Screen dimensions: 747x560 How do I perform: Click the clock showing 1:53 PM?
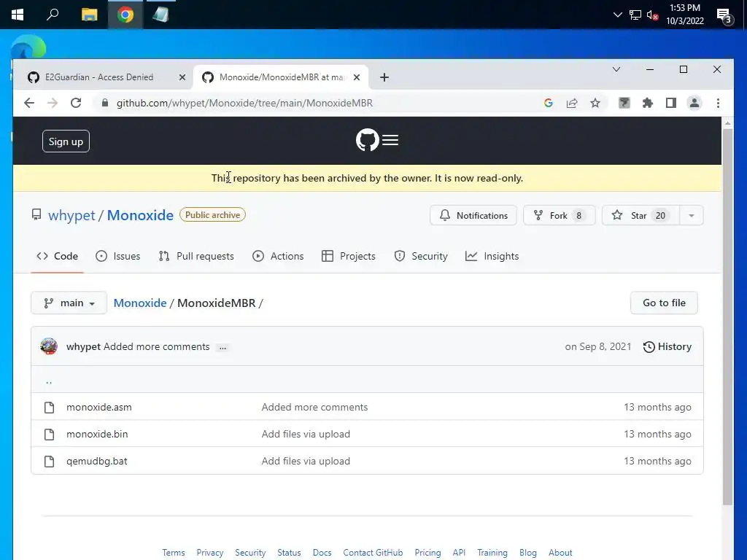(684, 15)
